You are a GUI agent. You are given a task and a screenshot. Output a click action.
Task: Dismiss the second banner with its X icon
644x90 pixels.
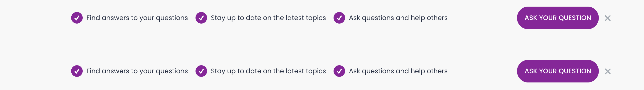pyautogui.click(x=608, y=71)
